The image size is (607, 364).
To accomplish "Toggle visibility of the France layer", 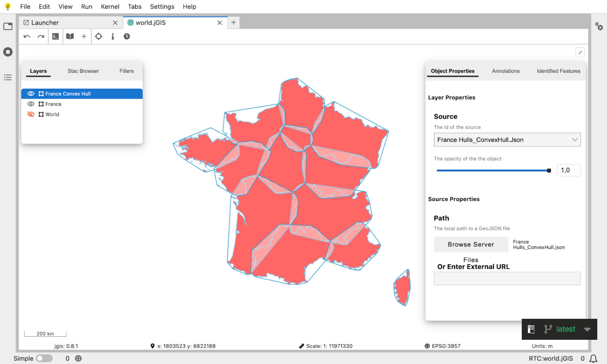I will tap(31, 104).
